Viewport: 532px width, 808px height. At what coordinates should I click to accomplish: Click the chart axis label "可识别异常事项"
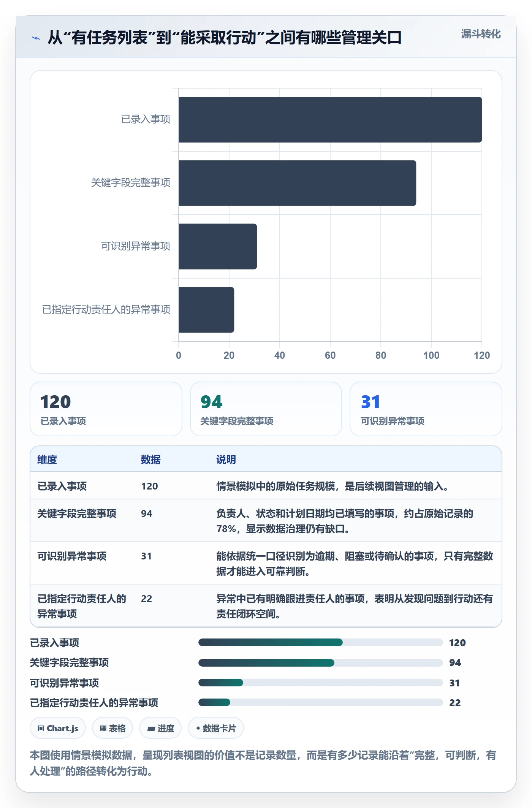click(136, 246)
